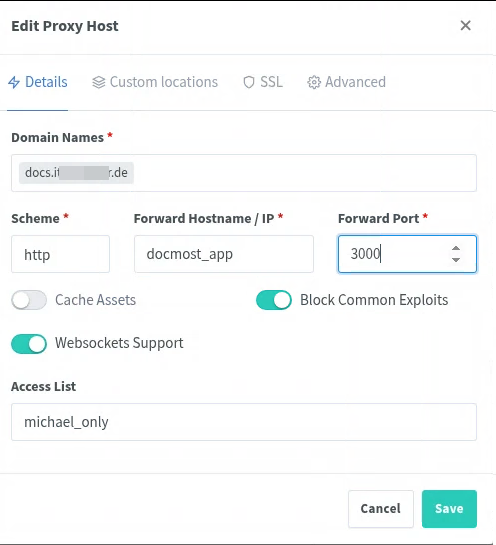Click the gear icon for Advanced
Image resolution: width=496 pixels, height=545 pixels.
click(x=314, y=82)
